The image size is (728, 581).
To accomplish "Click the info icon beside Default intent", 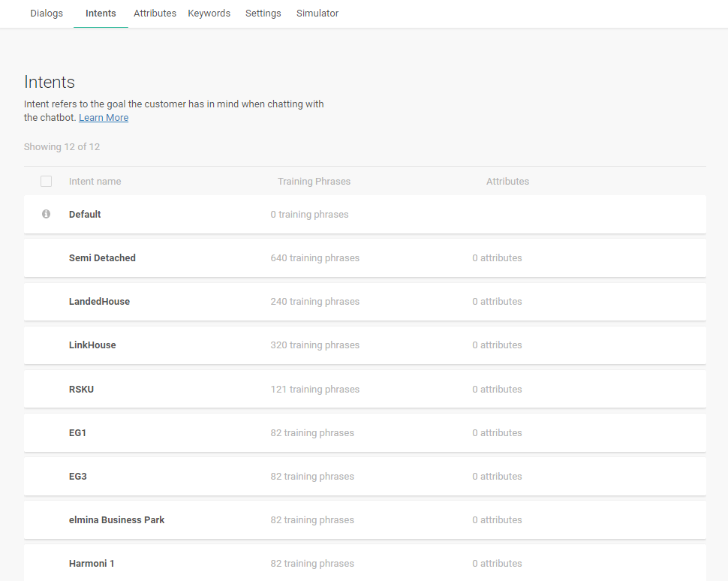I will (x=46, y=214).
